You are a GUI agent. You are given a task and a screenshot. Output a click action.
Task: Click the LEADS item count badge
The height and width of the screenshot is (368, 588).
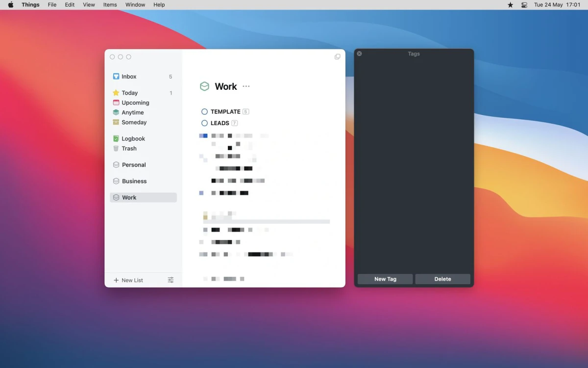point(235,123)
